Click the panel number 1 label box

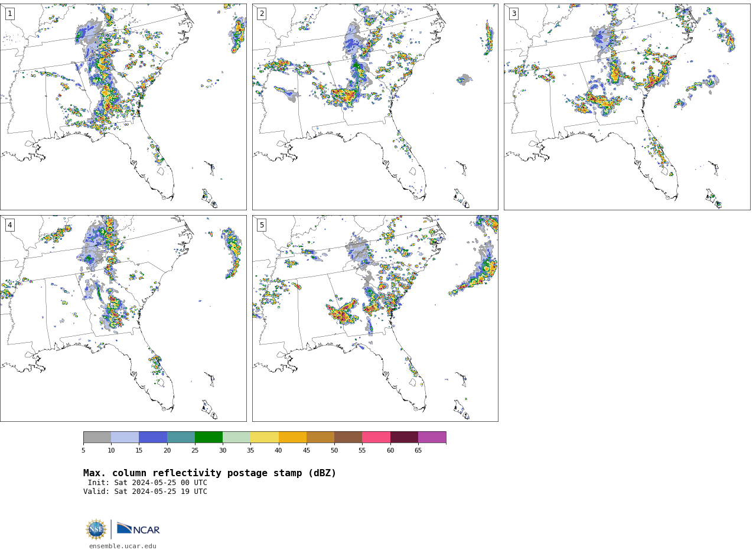coord(9,14)
